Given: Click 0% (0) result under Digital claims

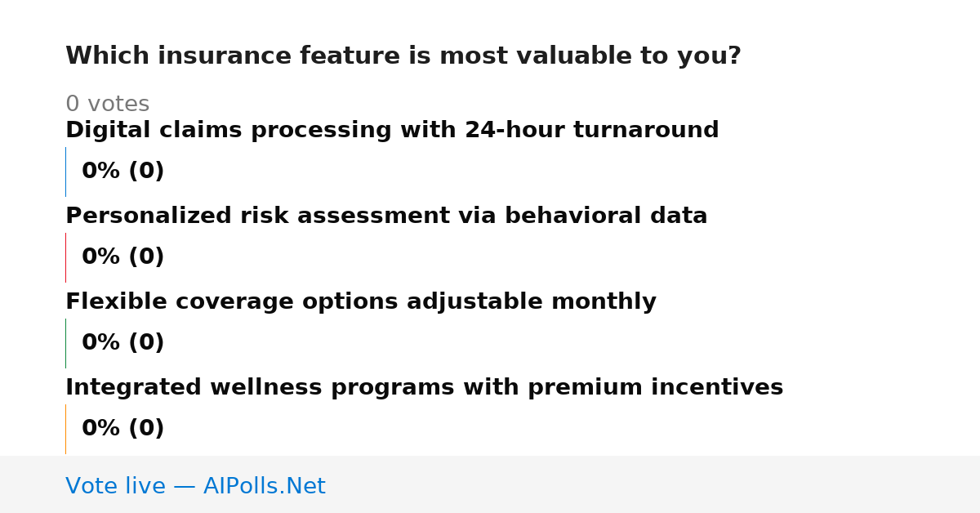Looking at the screenshot, I should click(x=123, y=172).
